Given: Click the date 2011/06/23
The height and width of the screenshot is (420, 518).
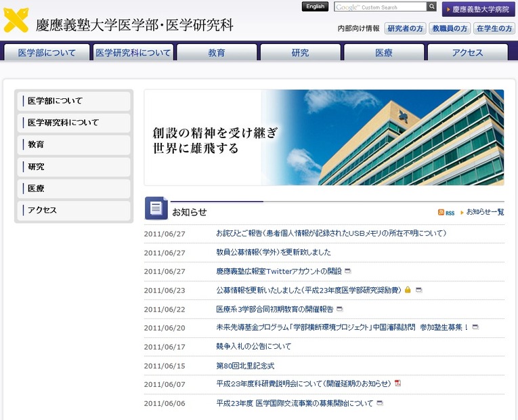Looking at the screenshot, I should pos(165,291).
